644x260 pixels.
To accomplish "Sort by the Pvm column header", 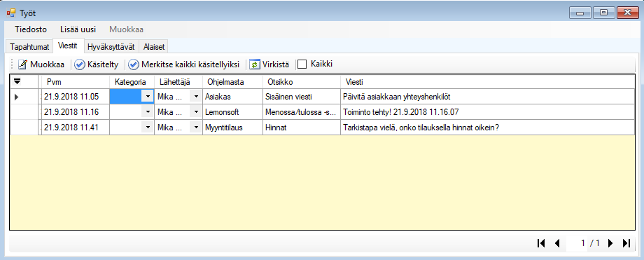I will (76, 81).
